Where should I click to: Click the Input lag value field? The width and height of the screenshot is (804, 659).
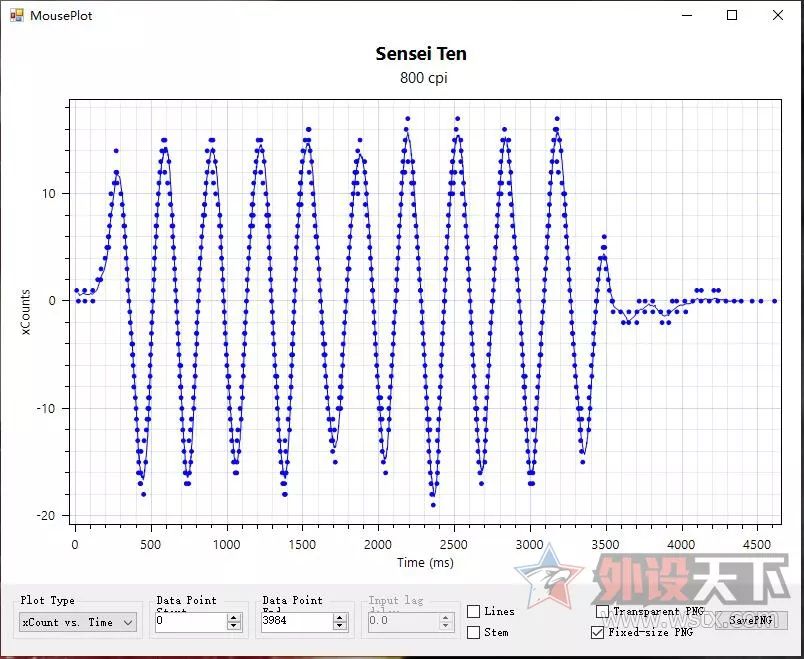click(x=403, y=622)
